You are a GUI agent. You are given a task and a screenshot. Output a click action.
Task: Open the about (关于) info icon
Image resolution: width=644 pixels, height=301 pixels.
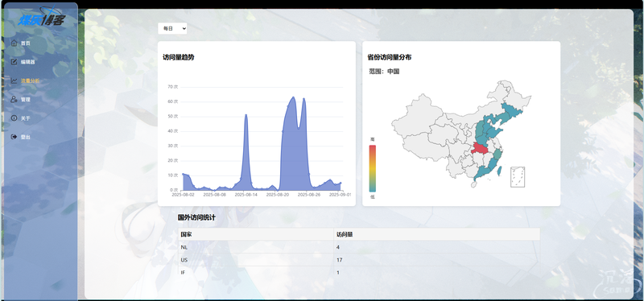pyautogui.click(x=14, y=118)
